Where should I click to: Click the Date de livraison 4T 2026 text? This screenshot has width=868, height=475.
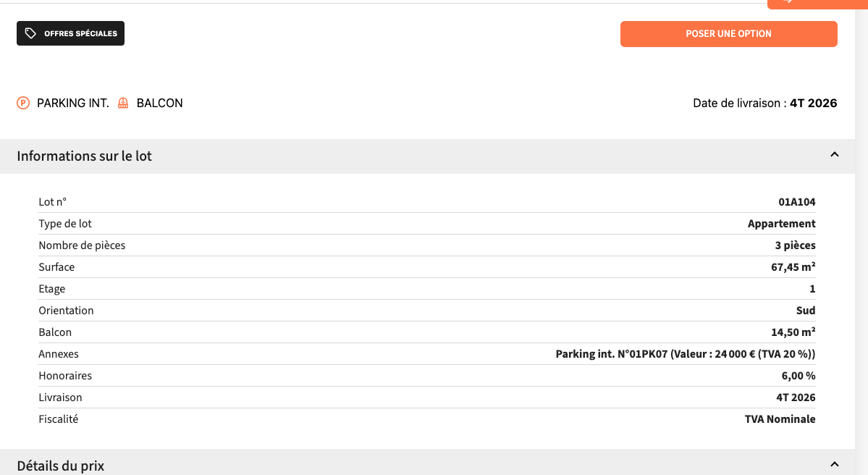764,103
